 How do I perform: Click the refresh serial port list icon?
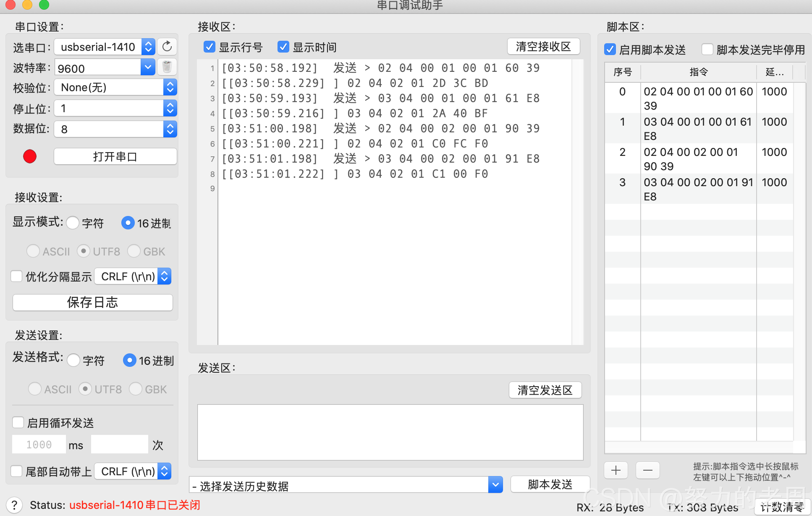tap(167, 47)
